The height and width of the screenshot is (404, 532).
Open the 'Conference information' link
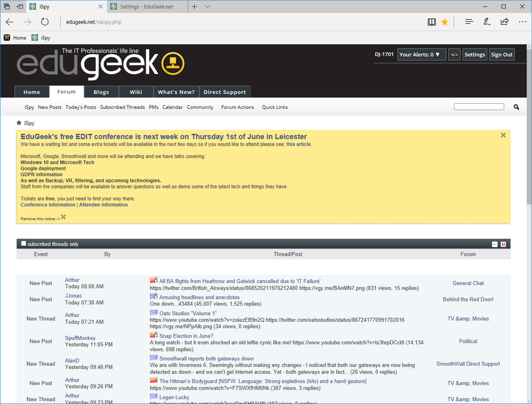tap(48, 205)
